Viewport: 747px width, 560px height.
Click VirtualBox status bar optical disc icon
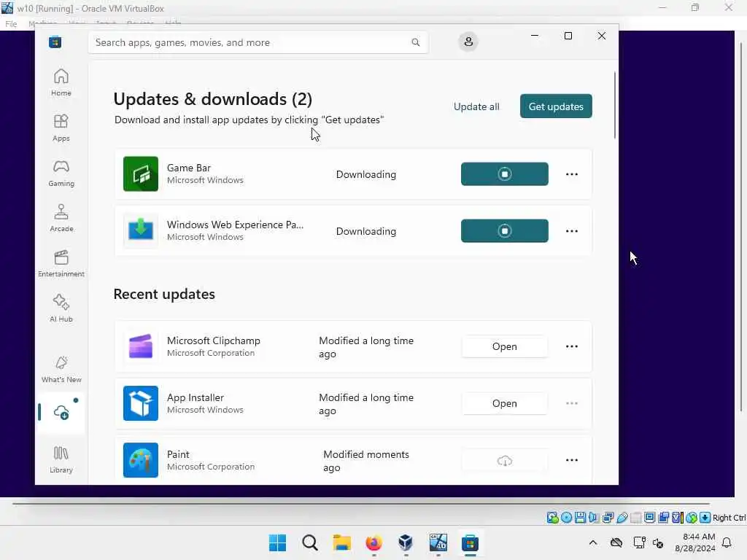click(x=566, y=518)
